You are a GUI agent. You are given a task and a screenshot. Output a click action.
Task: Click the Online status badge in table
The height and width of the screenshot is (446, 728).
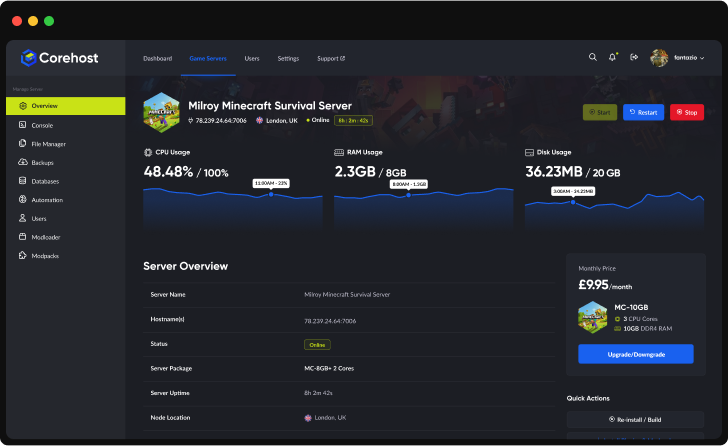coord(317,345)
